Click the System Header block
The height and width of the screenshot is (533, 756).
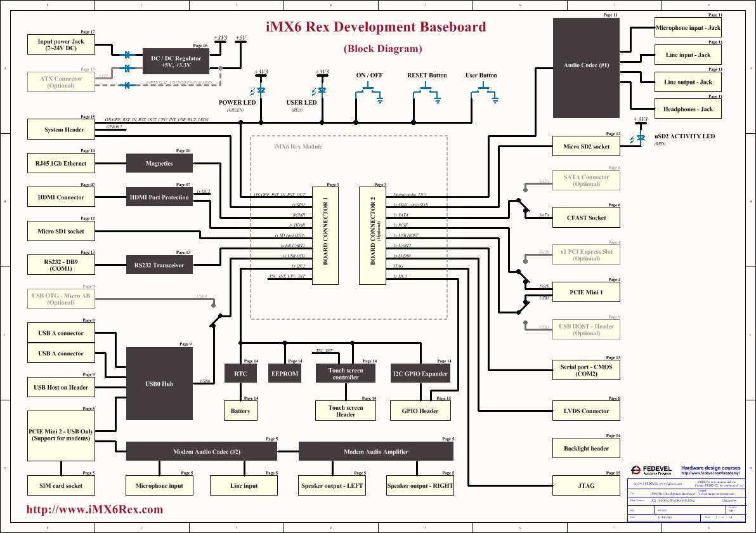62,129
